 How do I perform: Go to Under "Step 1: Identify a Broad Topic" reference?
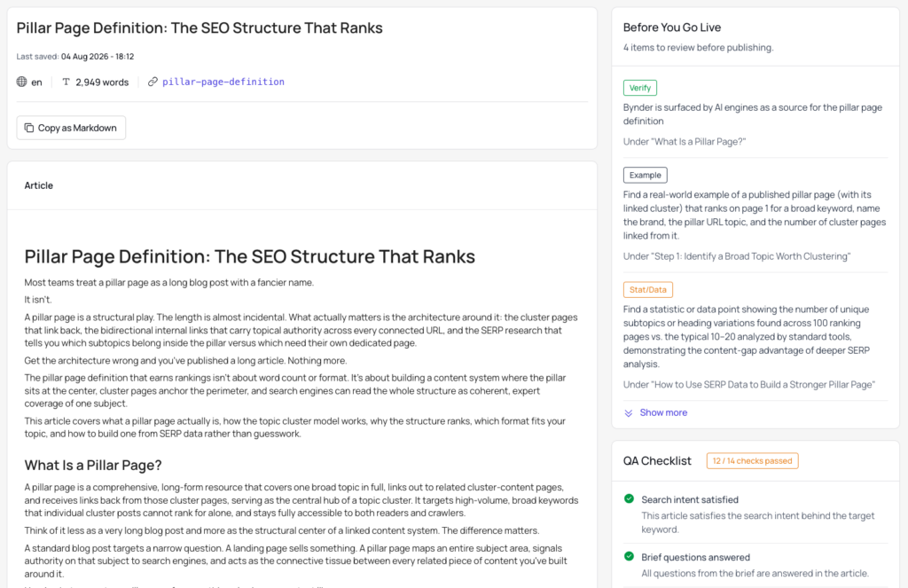pos(737,256)
